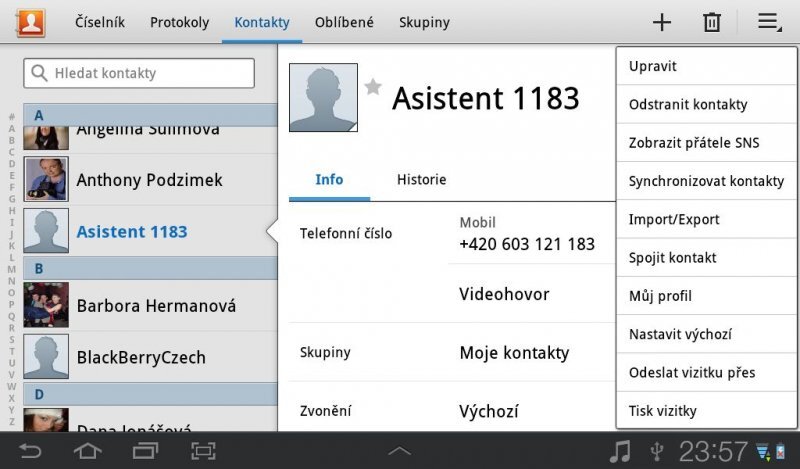Tap music note status icon

[620, 451]
